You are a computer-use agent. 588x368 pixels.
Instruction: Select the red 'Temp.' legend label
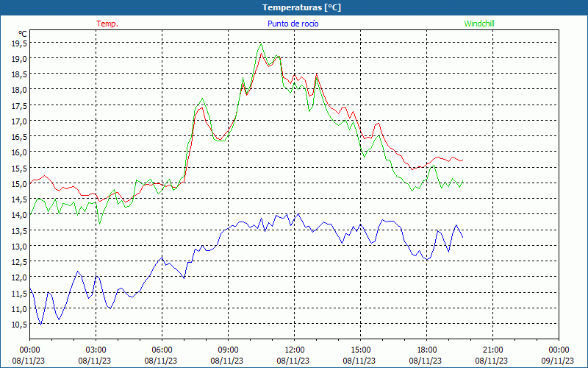107,24
